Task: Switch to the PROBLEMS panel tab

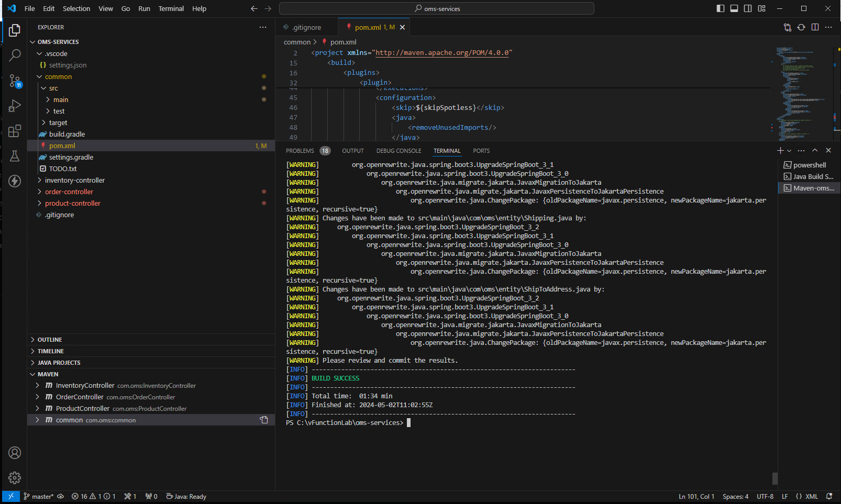Action: [308, 151]
